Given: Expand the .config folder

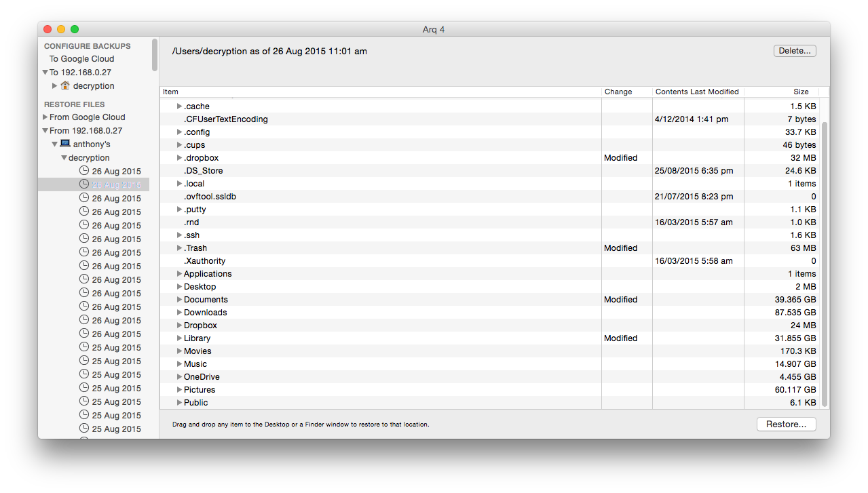Looking at the screenshot, I should coord(180,132).
